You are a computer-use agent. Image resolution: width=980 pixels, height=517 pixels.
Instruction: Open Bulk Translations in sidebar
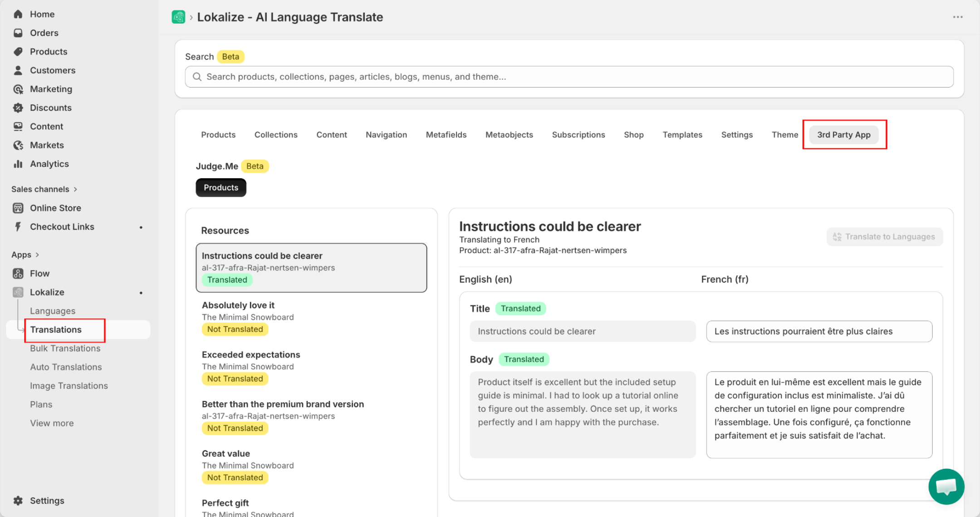pyautogui.click(x=65, y=348)
